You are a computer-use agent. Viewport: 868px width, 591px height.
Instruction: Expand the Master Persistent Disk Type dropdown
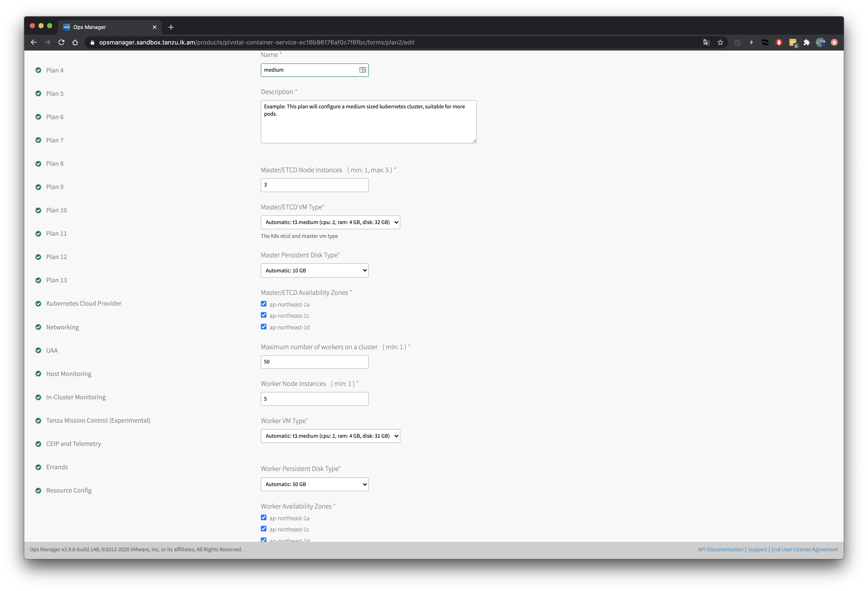click(314, 271)
